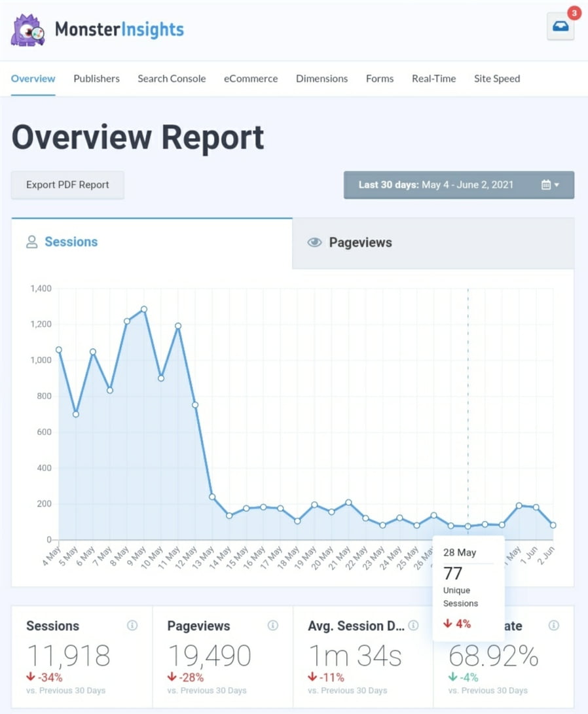This screenshot has width=588, height=714.
Task: Click the MonsterInsights wordmark
Action: pyautogui.click(x=119, y=29)
